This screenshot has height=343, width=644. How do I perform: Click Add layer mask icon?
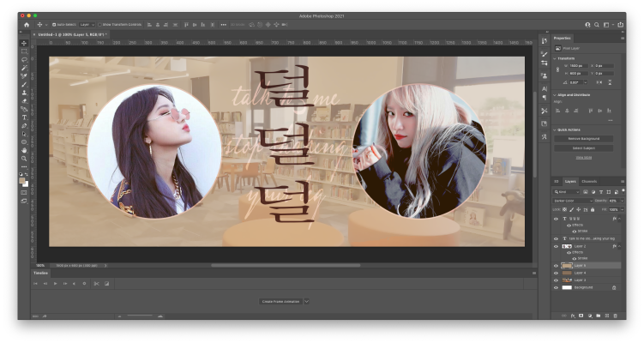tap(581, 316)
